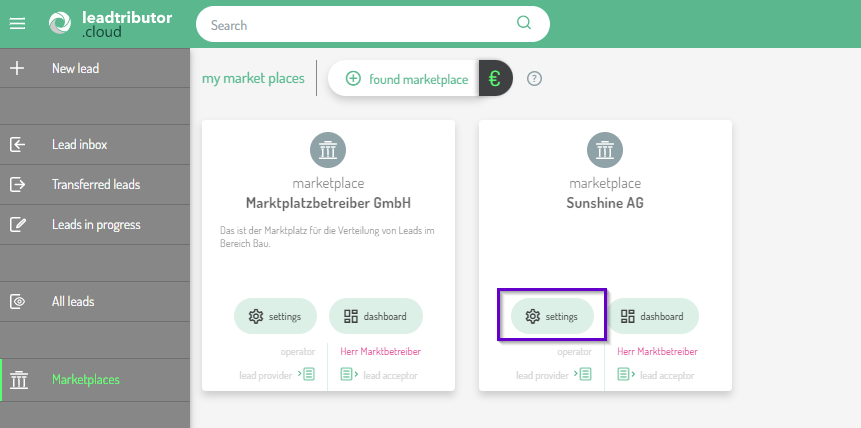Click into the Search field
The image size is (861, 428).
pyautogui.click(x=360, y=25)
